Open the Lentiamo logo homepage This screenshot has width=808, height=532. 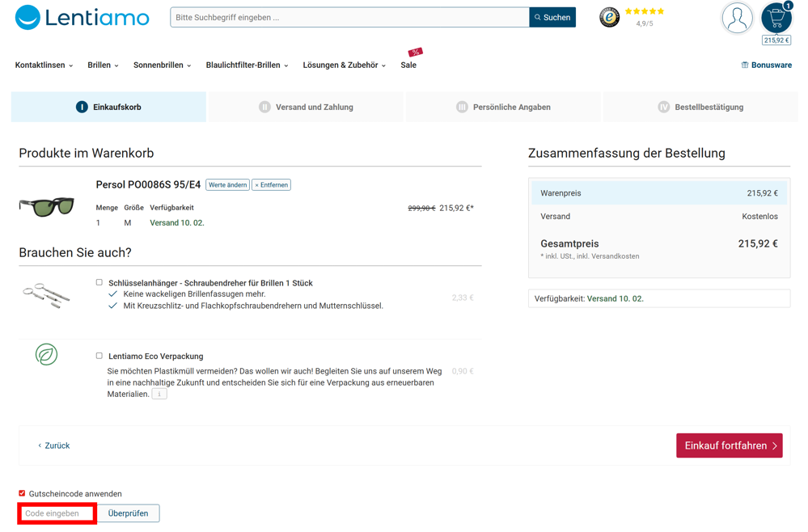(82, 18)
